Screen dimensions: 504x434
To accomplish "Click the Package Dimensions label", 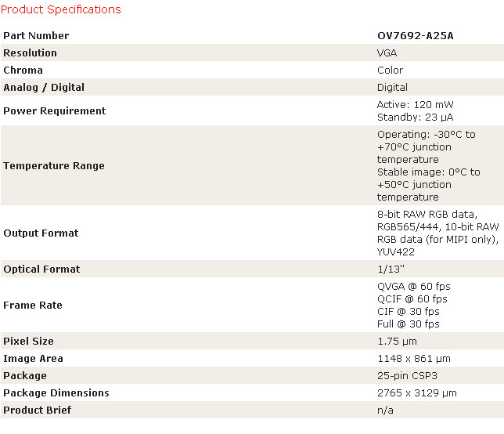I will (x=56, y=392).
